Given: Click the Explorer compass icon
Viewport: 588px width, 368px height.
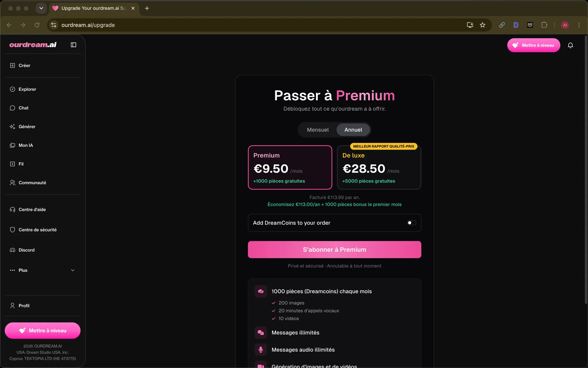Looking at the screenshot, I should pyautogui.click(x=12, y=89).
